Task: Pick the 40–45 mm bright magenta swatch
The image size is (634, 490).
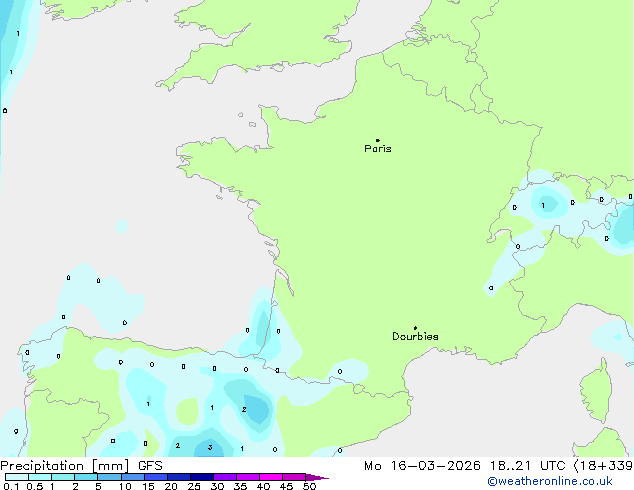Action: pos(271,477)
